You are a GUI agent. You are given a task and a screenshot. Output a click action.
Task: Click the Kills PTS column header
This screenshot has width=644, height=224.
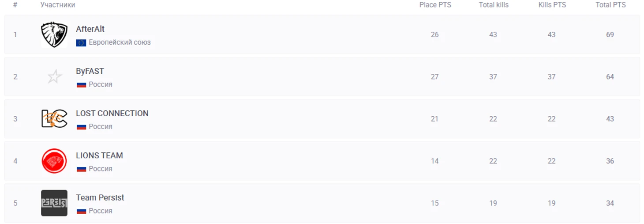tap(552, 5)
